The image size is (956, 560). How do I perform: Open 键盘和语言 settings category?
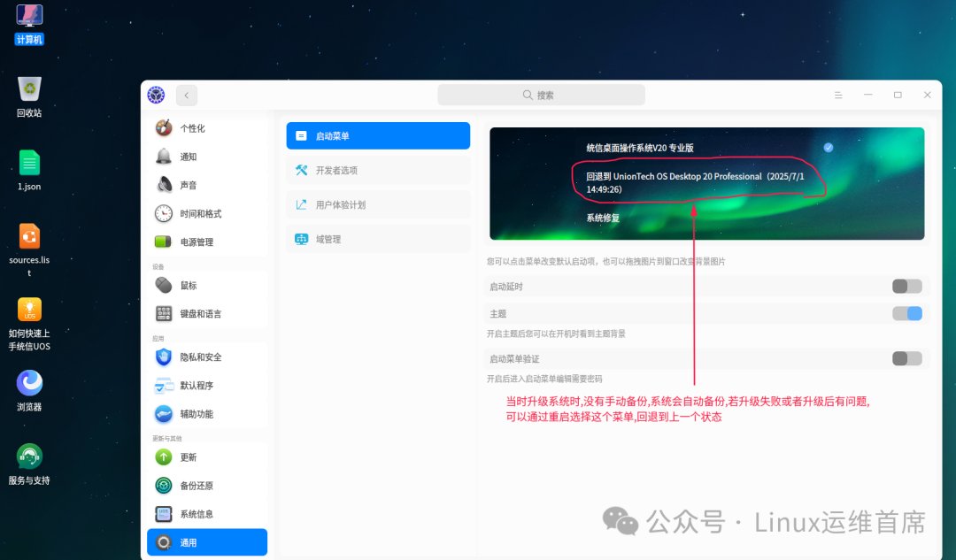[x=207, y=314]
